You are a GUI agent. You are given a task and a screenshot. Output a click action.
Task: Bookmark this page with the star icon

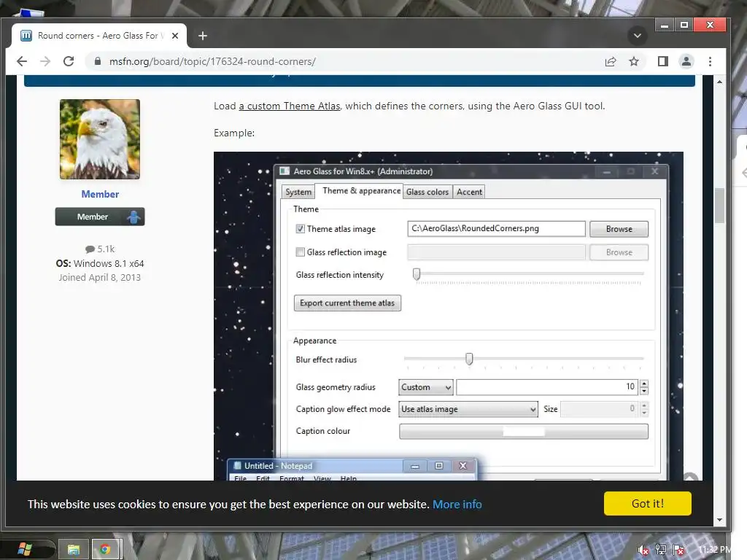click(x=634, y=61)
